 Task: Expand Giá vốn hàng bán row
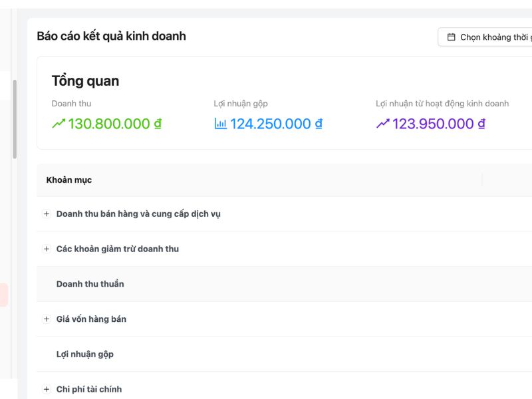click(x=46, y=319)
